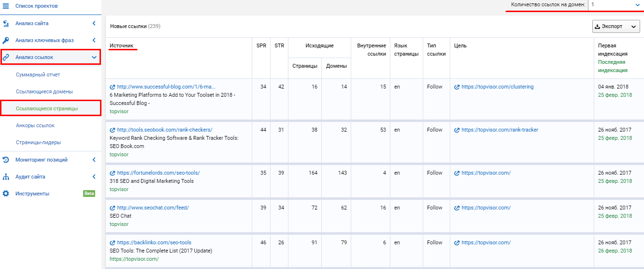Image resolution: width=644 pixels, height=269 pixels.
Task: Click the Первая индексация header text
Action: [x=613, y=50]
